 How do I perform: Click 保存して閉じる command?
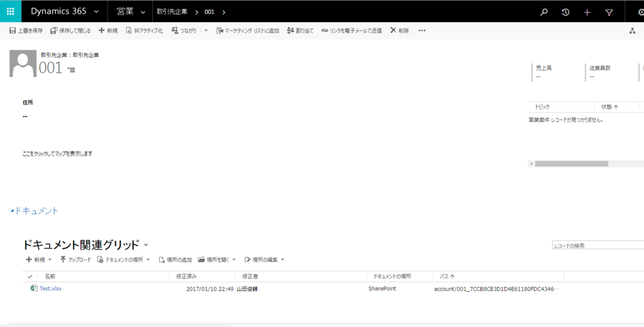70,31
